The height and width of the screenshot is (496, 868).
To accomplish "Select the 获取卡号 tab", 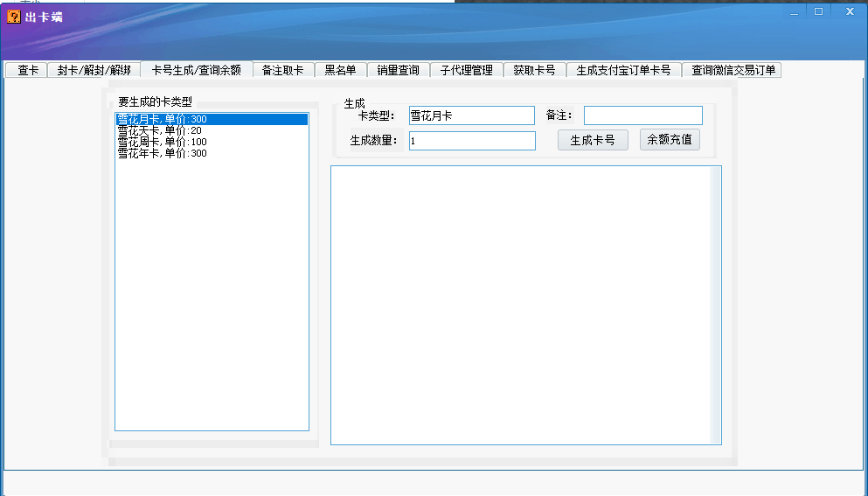I will click(x=534, y=71).
